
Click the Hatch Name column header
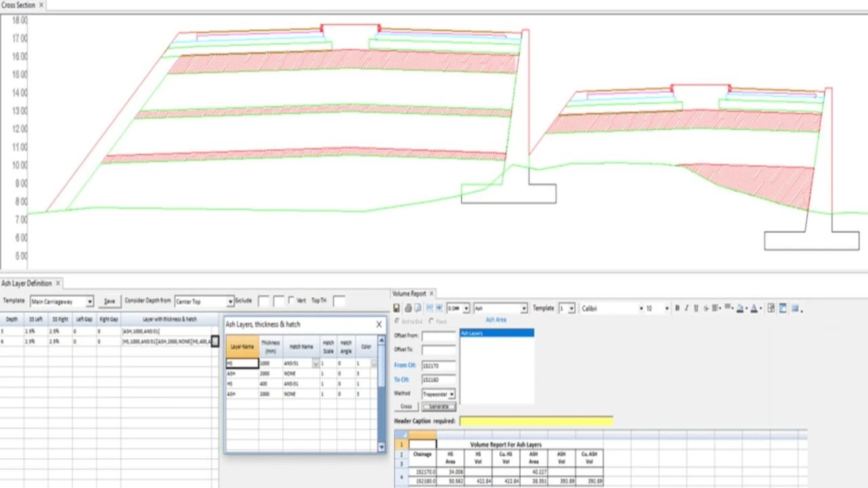point(301,346)
